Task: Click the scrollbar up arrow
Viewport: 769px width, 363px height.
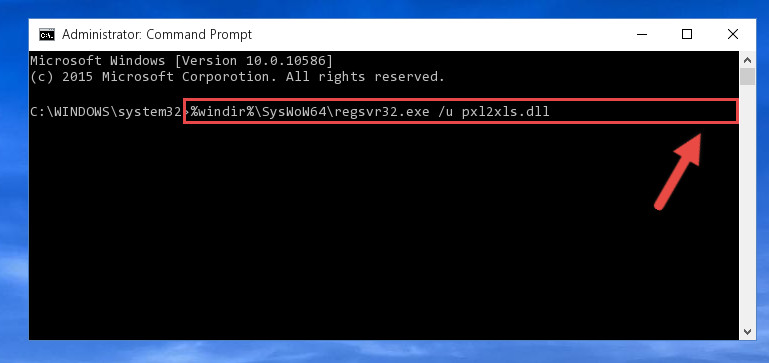Action: pyautogui.click(x=747, y=61)
